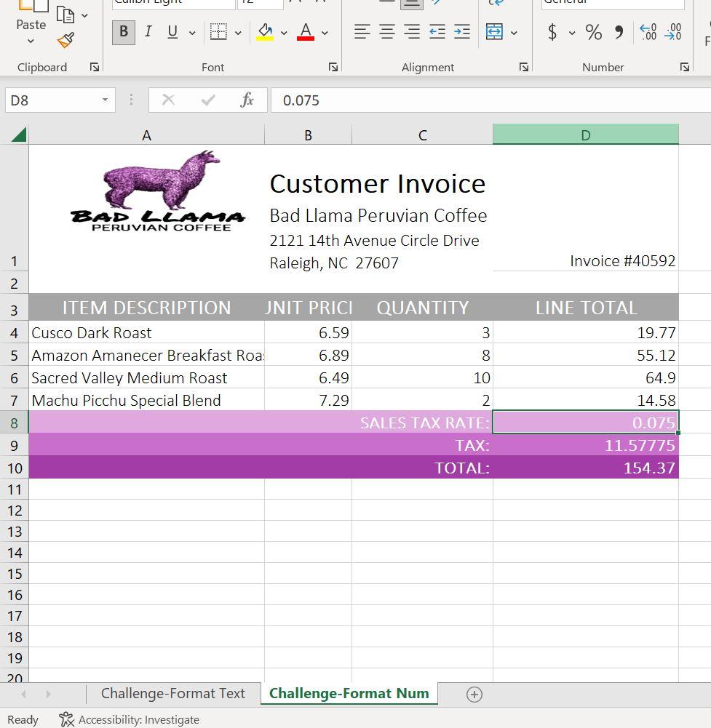Image resolution: width=711 pixels, height=728 pixels.
Task: Toggle Italic formatting button
Action: pos(148,32)
